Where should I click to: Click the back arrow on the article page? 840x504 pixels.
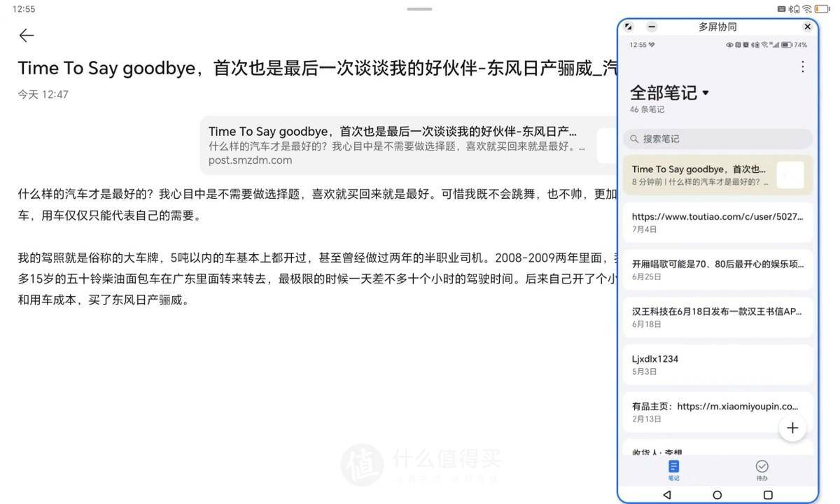25,35
